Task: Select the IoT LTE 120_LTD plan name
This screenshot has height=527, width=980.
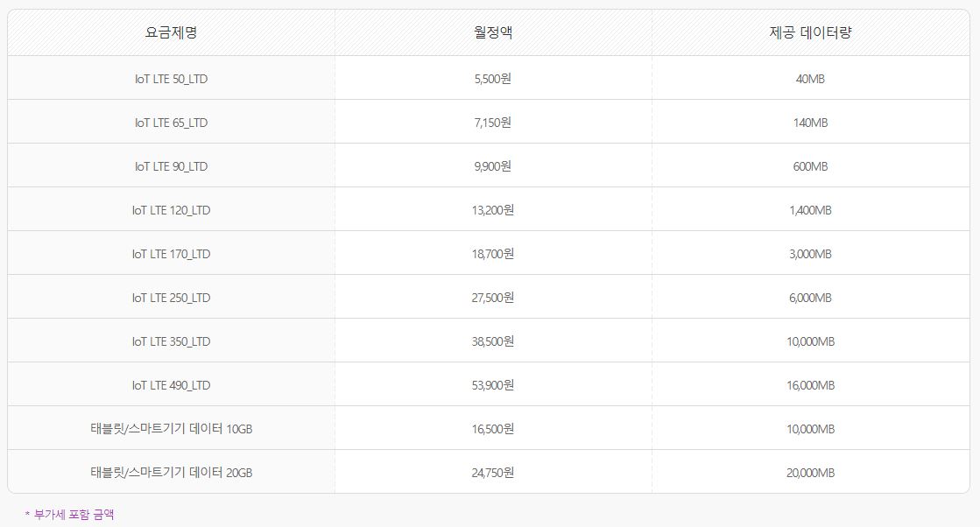Action: pos(171,210)
